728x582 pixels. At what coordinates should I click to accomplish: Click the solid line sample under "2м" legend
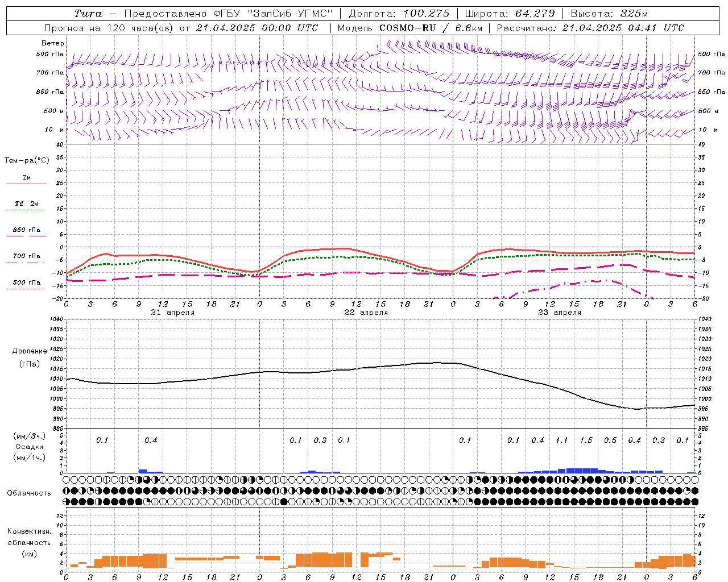26,184
